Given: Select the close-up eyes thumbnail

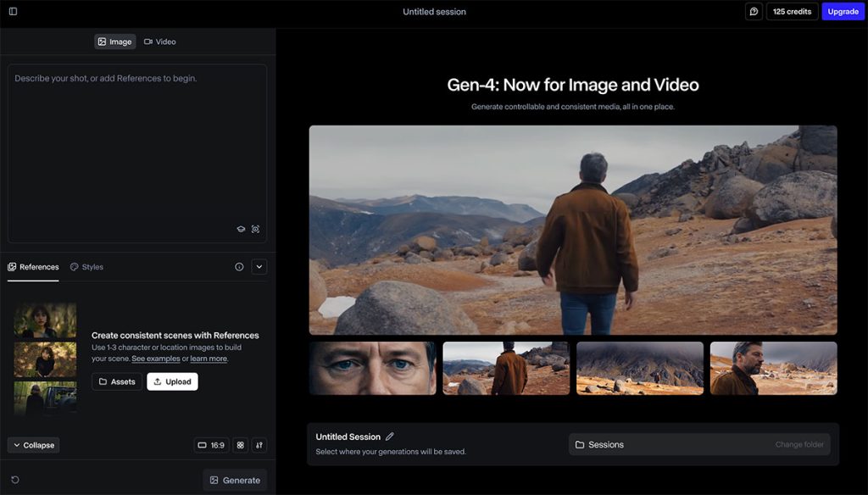Looking at the screenshot, I should pyautogui.click(x=373, y=368).
